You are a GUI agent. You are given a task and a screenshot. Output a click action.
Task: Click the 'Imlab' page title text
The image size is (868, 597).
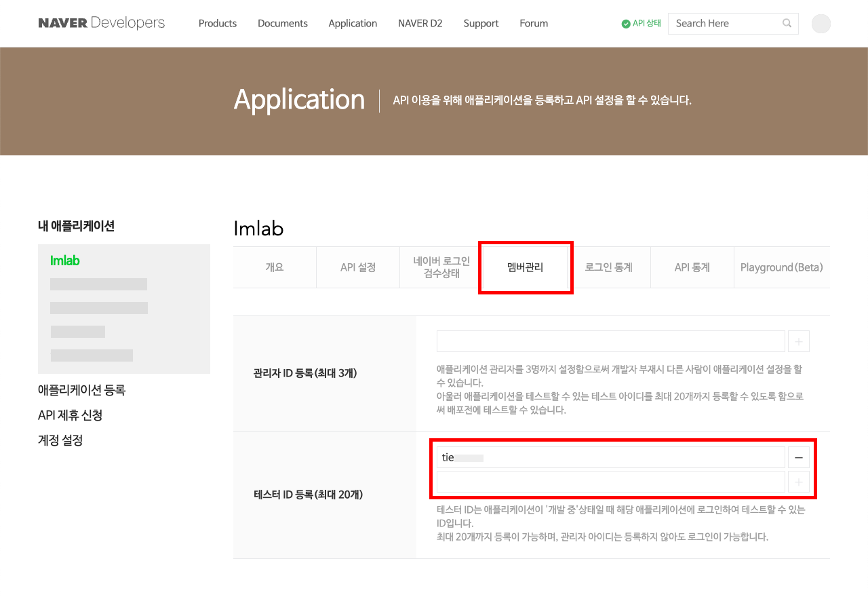[x=258, y=229]
